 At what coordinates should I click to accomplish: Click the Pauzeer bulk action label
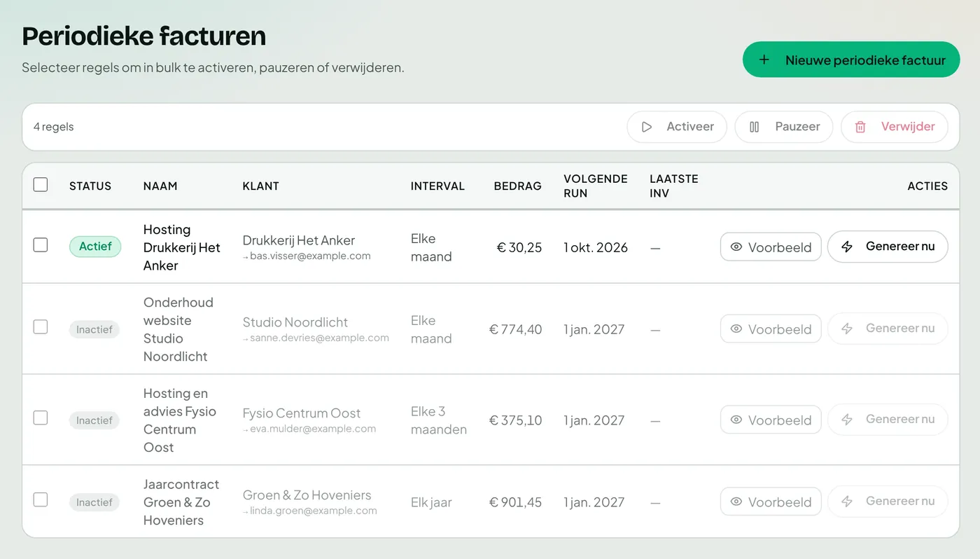797,127
